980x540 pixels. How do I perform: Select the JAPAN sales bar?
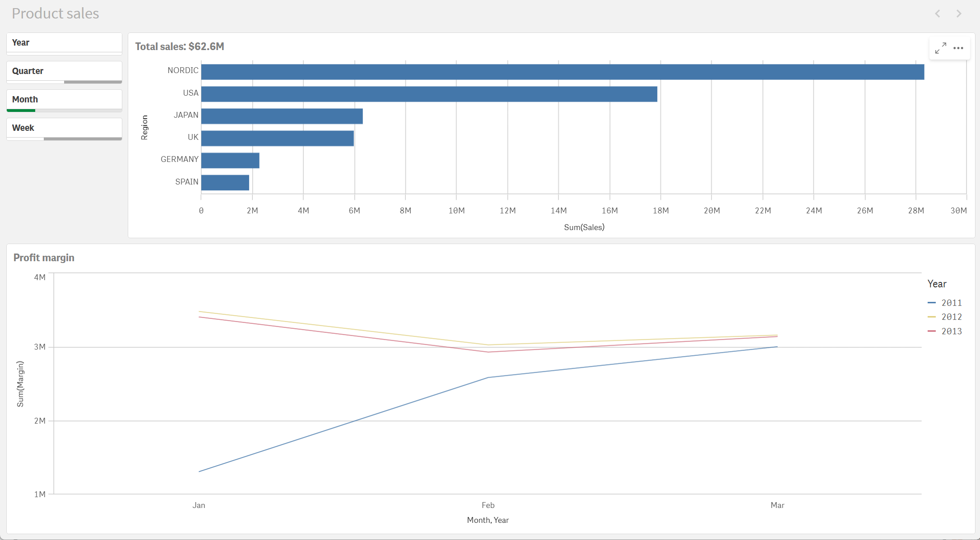[282, 116]
